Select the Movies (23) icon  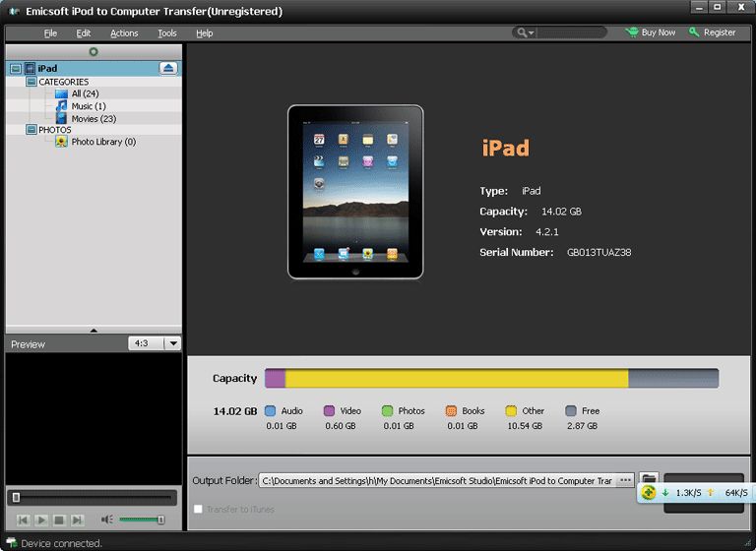(x=61, y=119)
